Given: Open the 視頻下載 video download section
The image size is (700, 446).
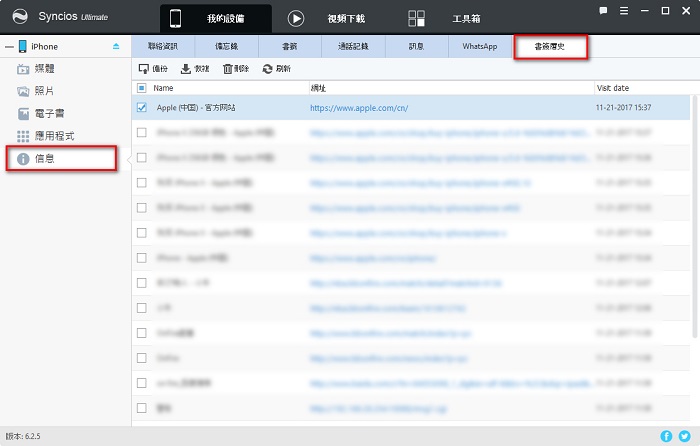Looking at the screenshot, I should click(x=346, y=18).
